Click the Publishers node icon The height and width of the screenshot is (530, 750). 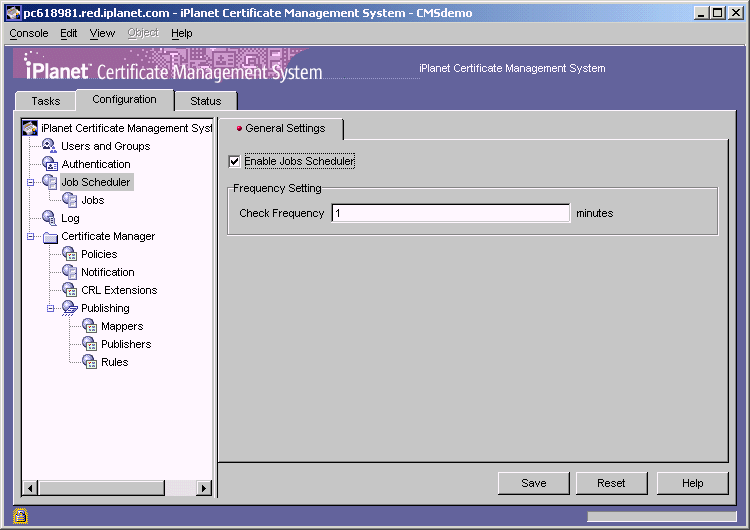tap(90, 344)
